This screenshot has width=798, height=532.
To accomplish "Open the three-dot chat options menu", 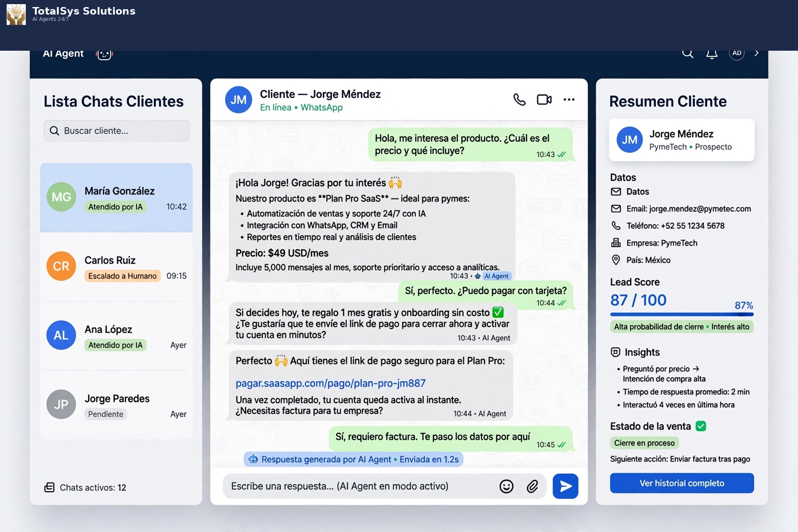I will coord(569,100).
